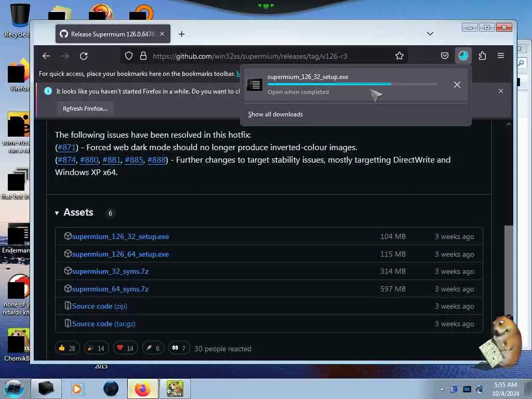Open the media player taskbar icon

[x=77, y=389]
